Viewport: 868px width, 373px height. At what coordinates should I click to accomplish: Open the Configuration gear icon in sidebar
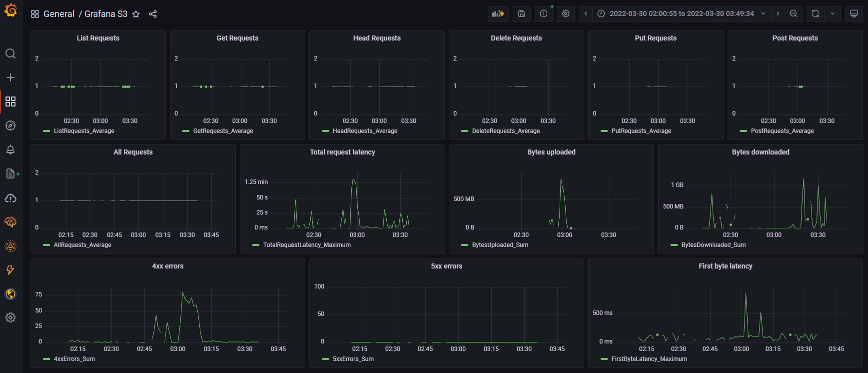click(x=10, y=317)
